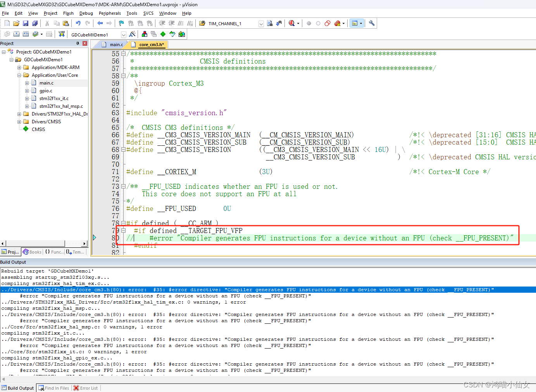Download code to flash with LOAD icon

pyautogui.click(x=62, y=34)
